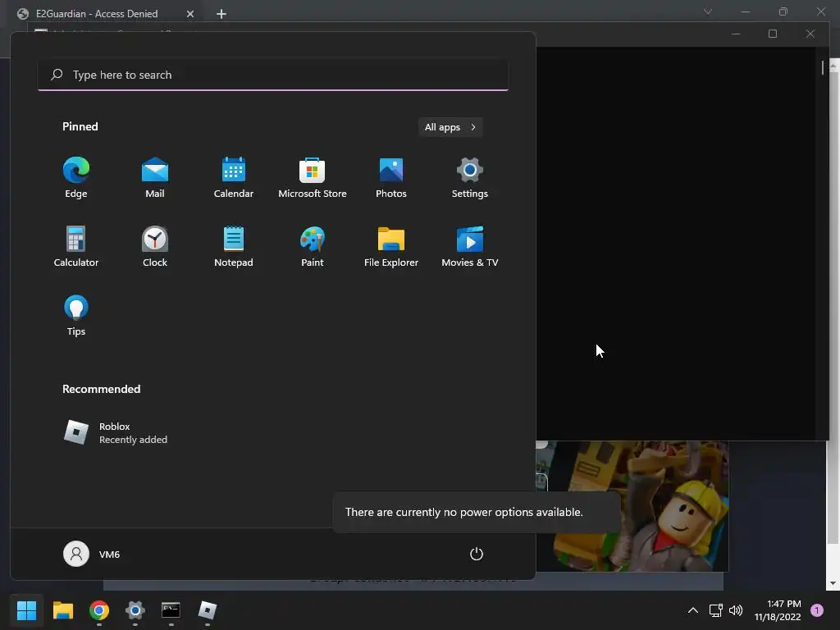Image resolution: width=840 pixels, height=630 pixels.
Task: Open File Explorer from the taskbar
Action: 62,610
